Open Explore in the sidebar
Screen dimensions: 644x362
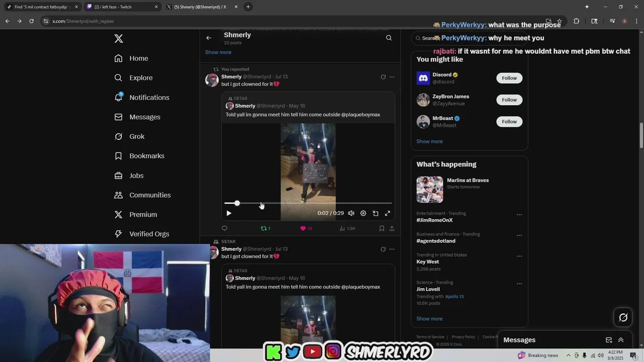click(x=133, y=78)
